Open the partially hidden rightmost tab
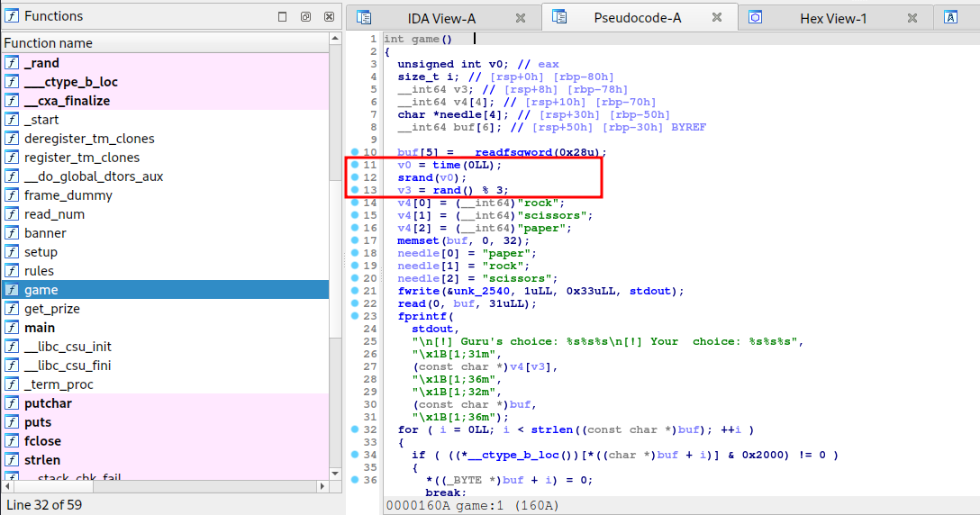Viewport: 980px width, 515px height. pos(951,17)
